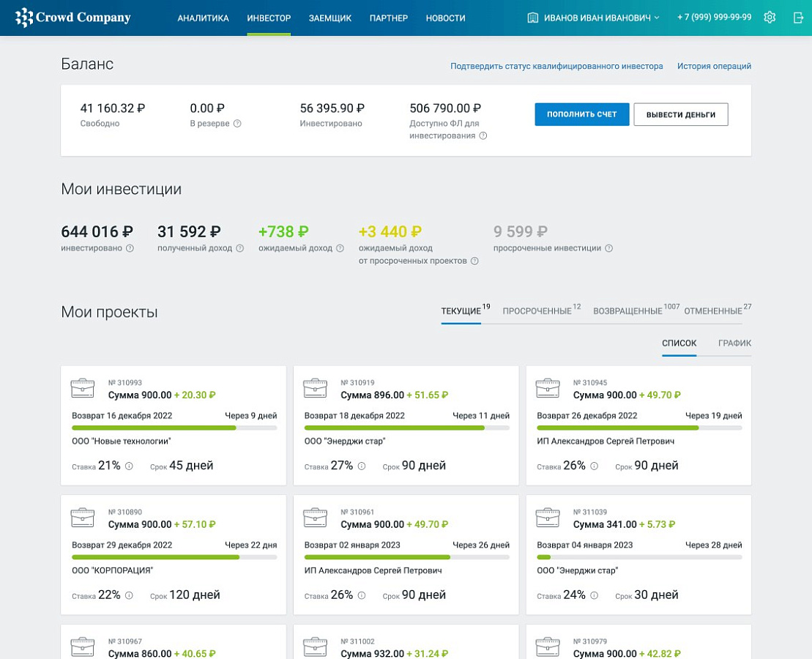Open the История операций link
The height and width of the screenshot is (659, 812).
click(714, 66)
